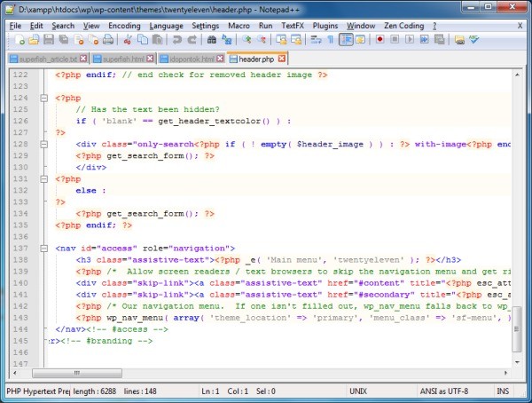532x403 pixels.
Task: Open Find with the binoculars icon
Action: pos(212,40)
